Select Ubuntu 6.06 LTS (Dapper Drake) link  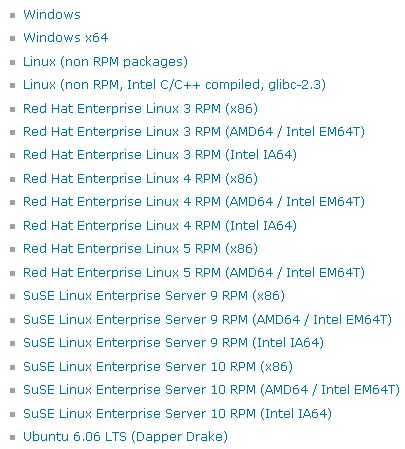tap(125, 437)
